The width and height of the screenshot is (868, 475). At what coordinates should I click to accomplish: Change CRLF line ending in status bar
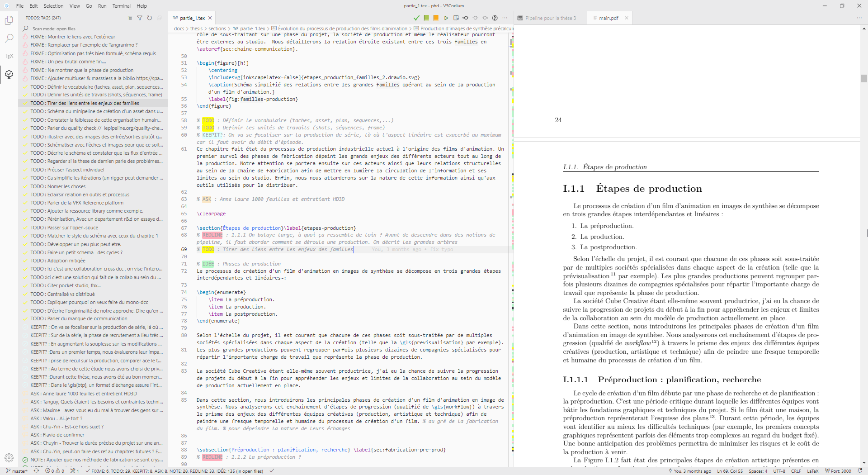click(796, 471)
